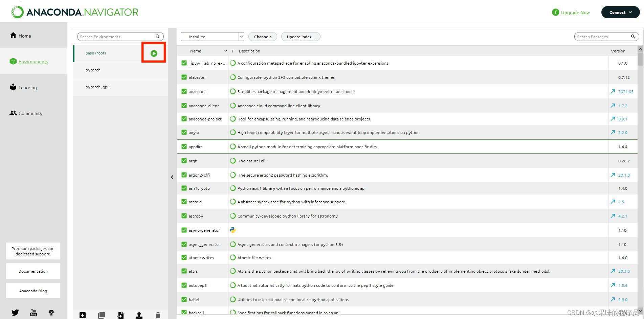
Task: Click the Version column header
Action: 618,51
